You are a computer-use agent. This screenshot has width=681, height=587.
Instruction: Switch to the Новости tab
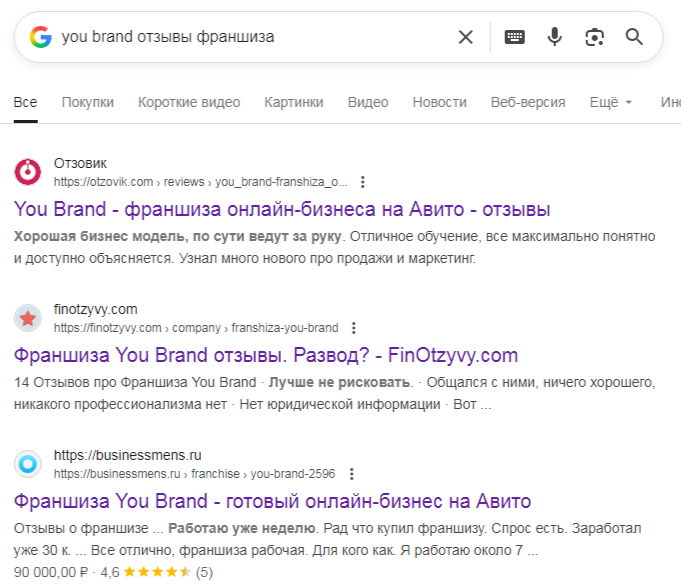439,102
